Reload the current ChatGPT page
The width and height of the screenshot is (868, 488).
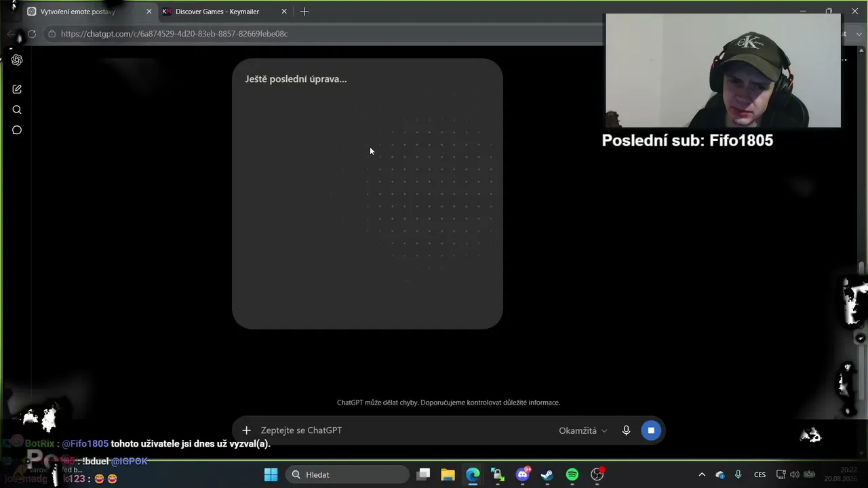point(32,34)
